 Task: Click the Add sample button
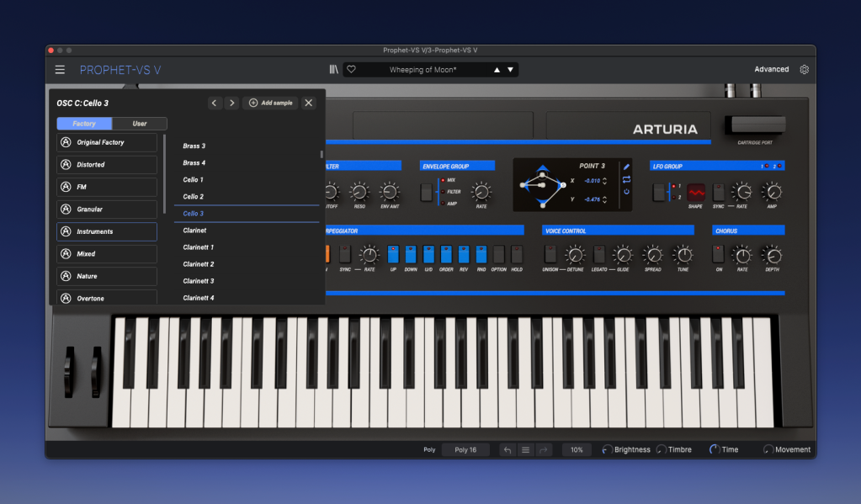coord(270,103)
